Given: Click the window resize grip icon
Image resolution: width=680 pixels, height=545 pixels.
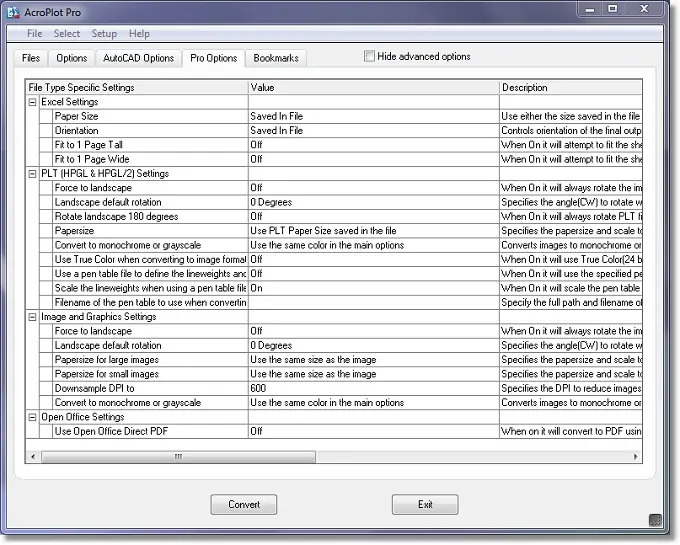Looking at the screenshot, I should (655, 520).
